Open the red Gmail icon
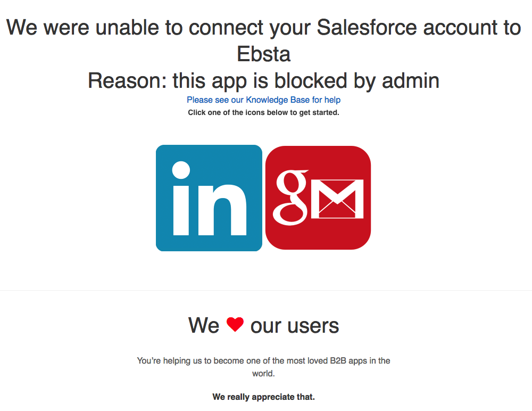The width and height of the screenshot is (532, 411). 318,198
